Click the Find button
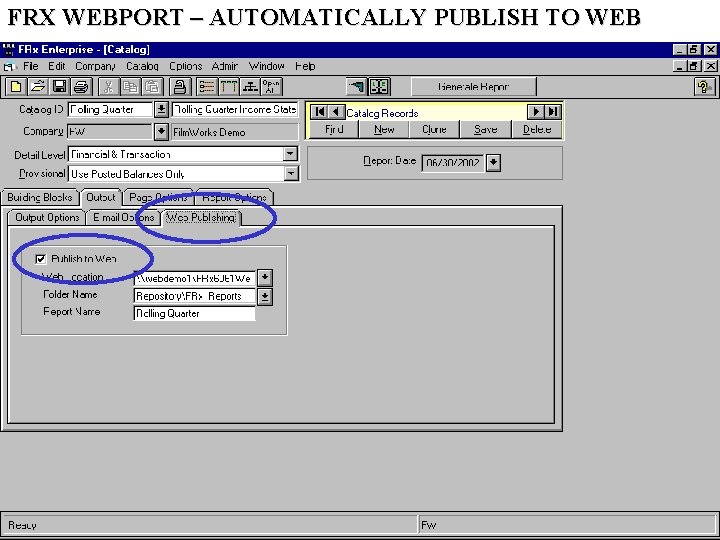This screenshot has height=540, width=720. point(334,129)
